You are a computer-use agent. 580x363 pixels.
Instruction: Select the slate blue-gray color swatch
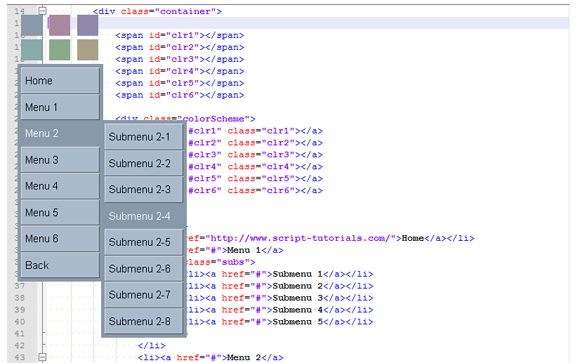coord(32,25)
